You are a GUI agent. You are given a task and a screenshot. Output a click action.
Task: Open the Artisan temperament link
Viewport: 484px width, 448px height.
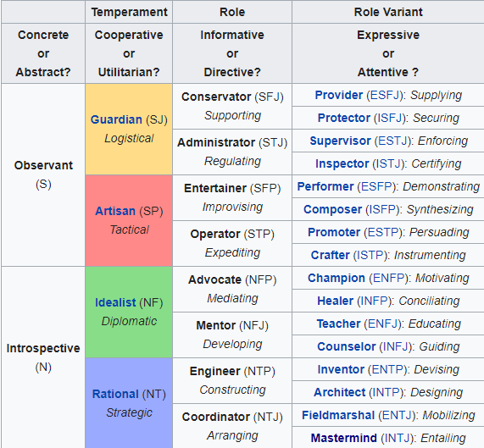point(115,211)
